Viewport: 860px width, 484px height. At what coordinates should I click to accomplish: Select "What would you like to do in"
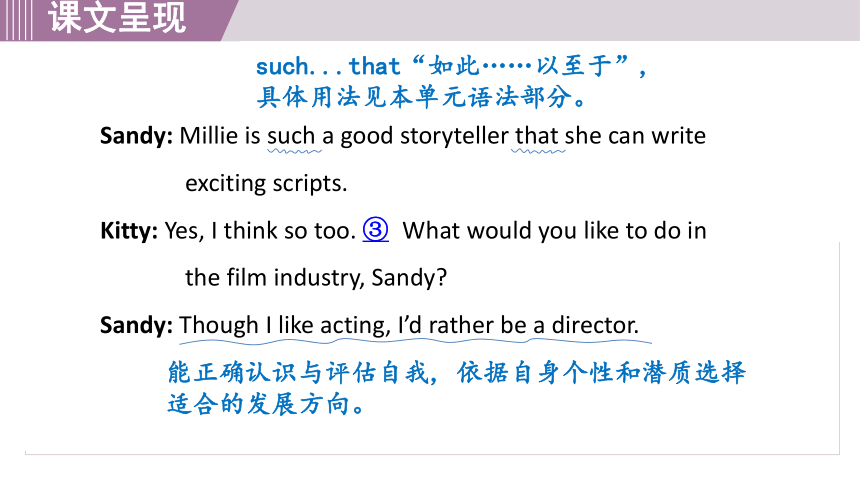click(x=555, y=231)
